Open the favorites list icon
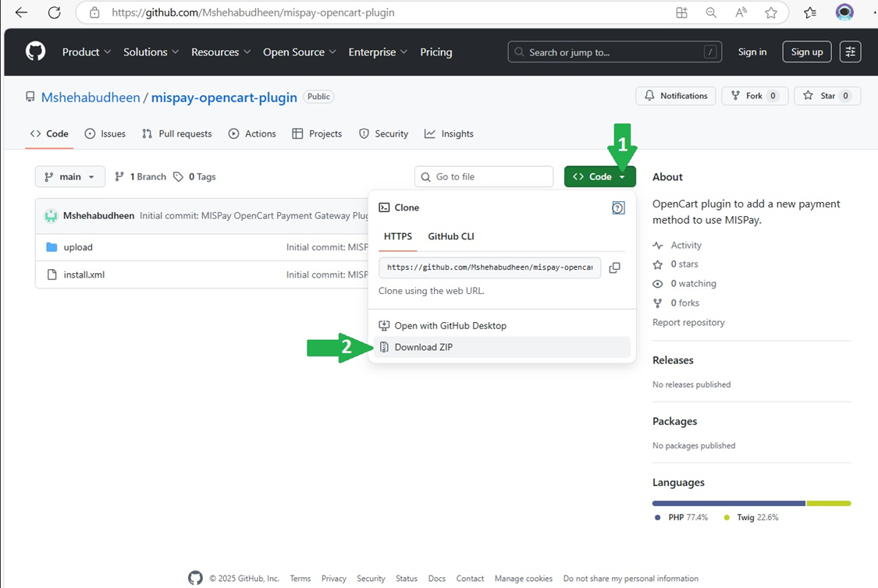Viewport: 878px width, 588px height. 809,12
